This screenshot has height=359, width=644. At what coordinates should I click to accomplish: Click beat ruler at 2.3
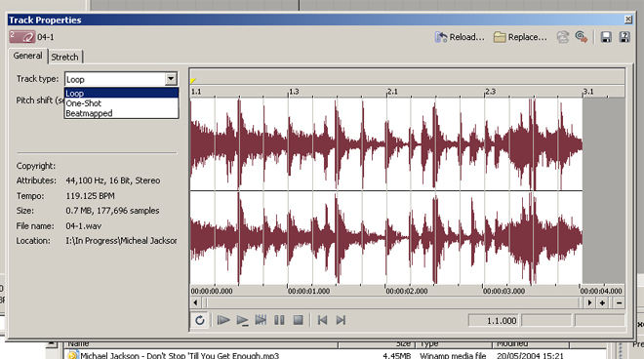tap(491, 92)
